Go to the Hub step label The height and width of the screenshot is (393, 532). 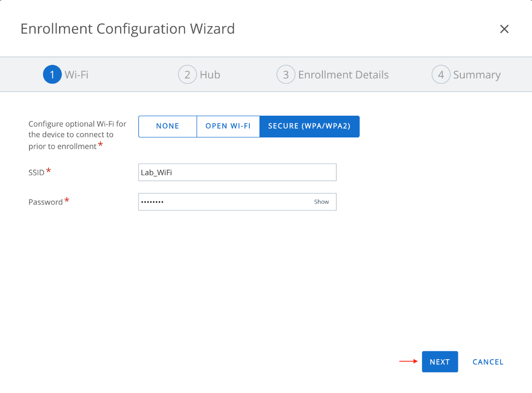coord(210,75)
